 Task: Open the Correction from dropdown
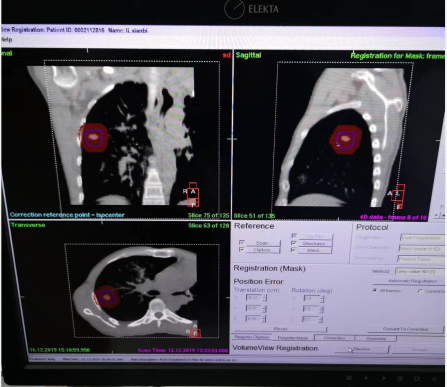pos(422,248)
